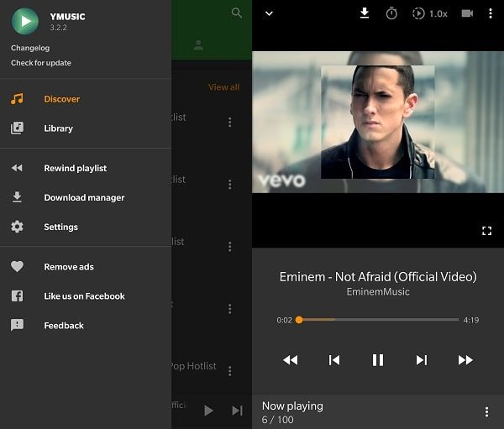Open the Now playing queue panel
The width and height of the screenshot is (504, 429).
coord(378,412)
